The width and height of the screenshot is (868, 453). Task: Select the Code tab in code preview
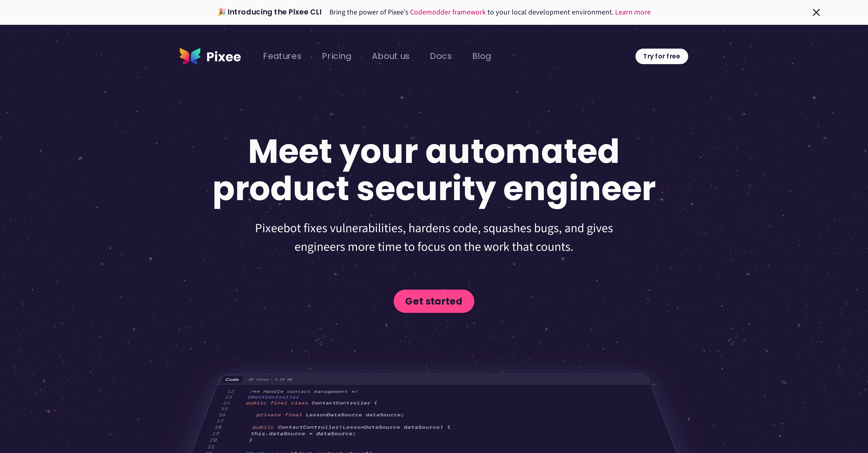click(232, 380)
